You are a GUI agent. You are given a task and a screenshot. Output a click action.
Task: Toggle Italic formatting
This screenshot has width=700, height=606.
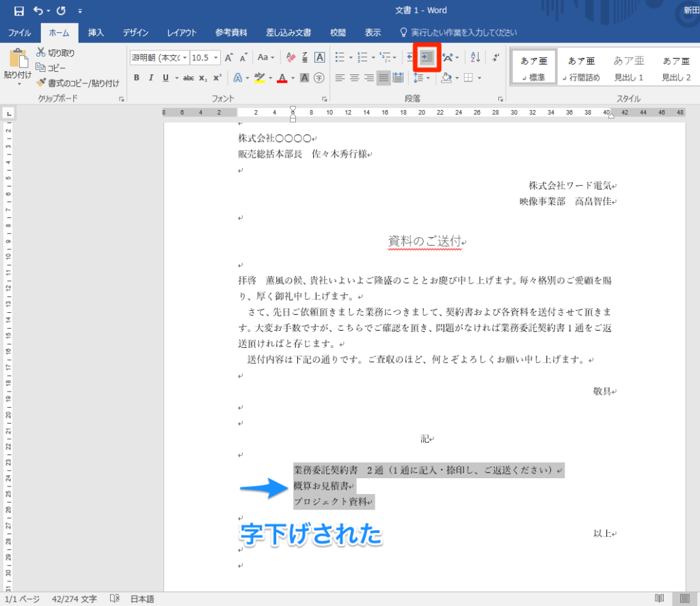(151, 78)
